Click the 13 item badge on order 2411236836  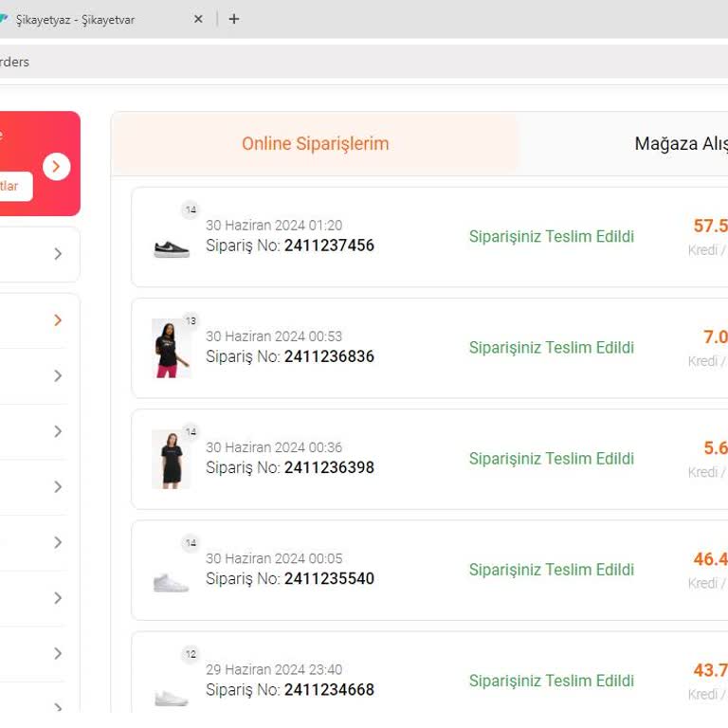(x=191, y=320)
